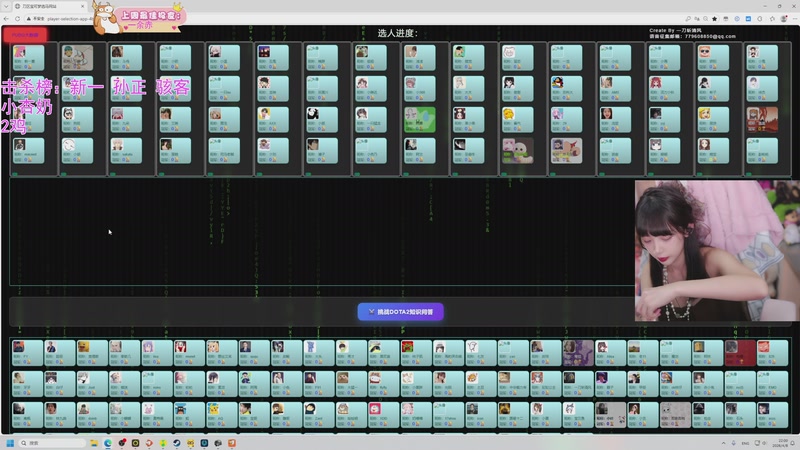Switch input language via ENG indicator
Image resolution: width=800 pixels, height=450 pixels.
pos(745,443)
